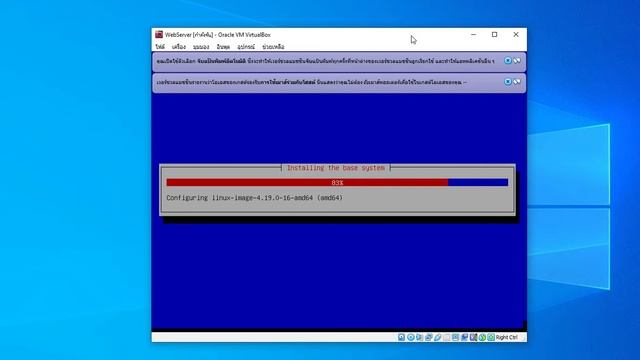Viewport: 640px width, 360px height.
Task: Open the เครื่อง (Machine) menu
Action: tap(179, 47)
